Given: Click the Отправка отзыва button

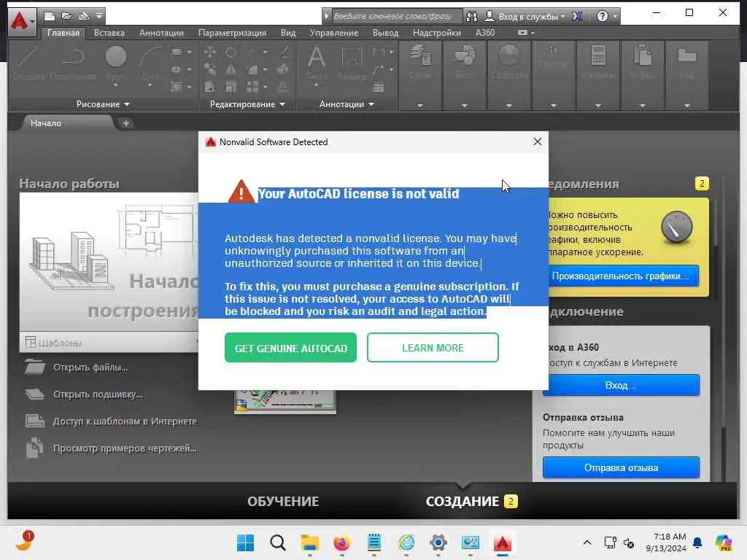Looking at the screenshot, I should [621, 467].
